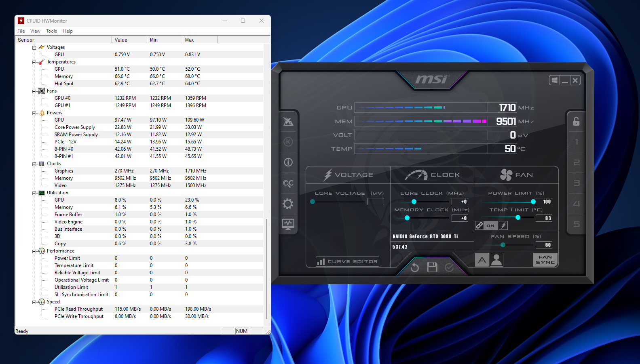Toggle automatic fan mode A button
Screen dimensions: 640x364
pos(482,260)
